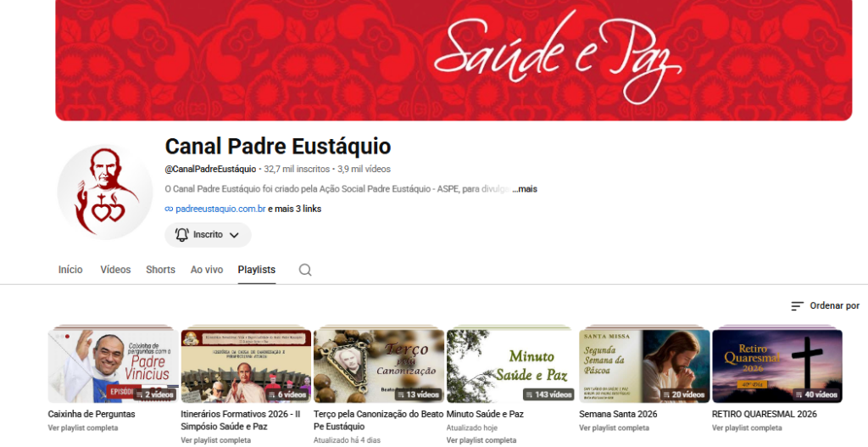Click the 6 vídeos playlist badge
The height and width of the screenshot is (447, 868).
tap(287, 394)
